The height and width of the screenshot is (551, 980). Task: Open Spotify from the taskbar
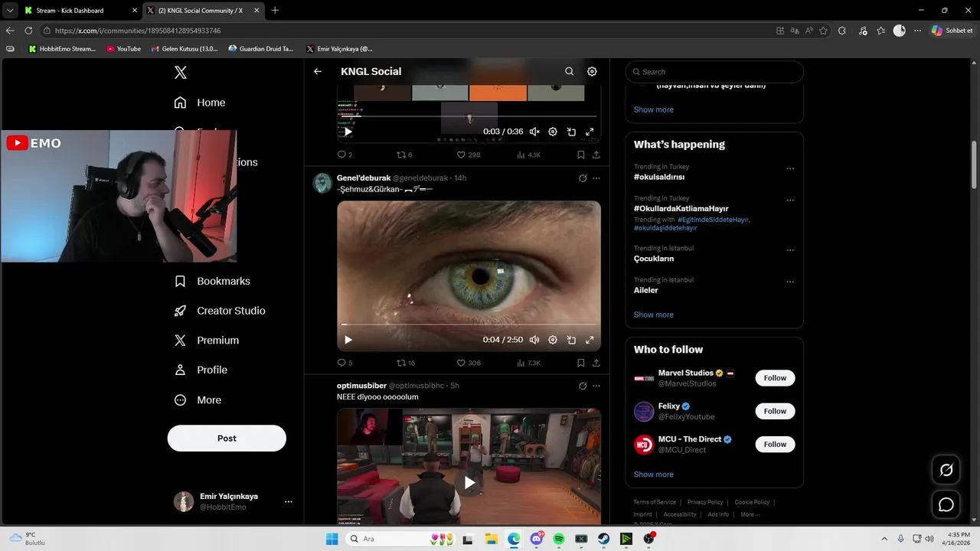coord(559,539)
